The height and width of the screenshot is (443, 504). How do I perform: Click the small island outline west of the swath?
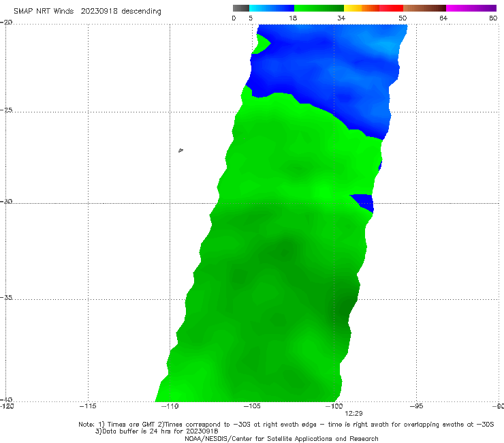click(180, 150)
